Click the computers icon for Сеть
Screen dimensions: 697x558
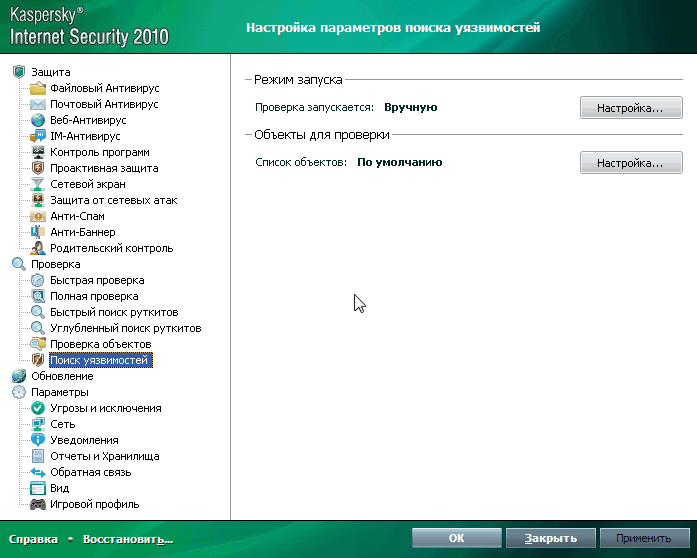pos(38,424)
